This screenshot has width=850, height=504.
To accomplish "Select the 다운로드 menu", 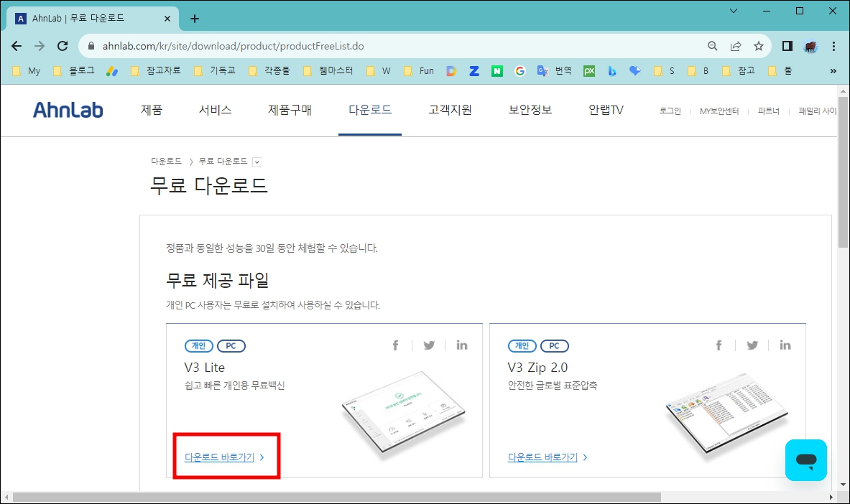I will (x=370, y=110).
